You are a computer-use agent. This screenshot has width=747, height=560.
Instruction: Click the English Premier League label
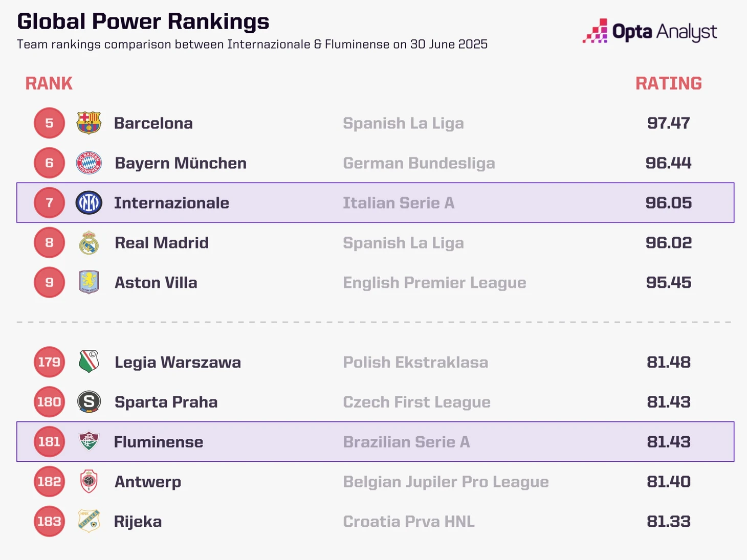(434, 283)
